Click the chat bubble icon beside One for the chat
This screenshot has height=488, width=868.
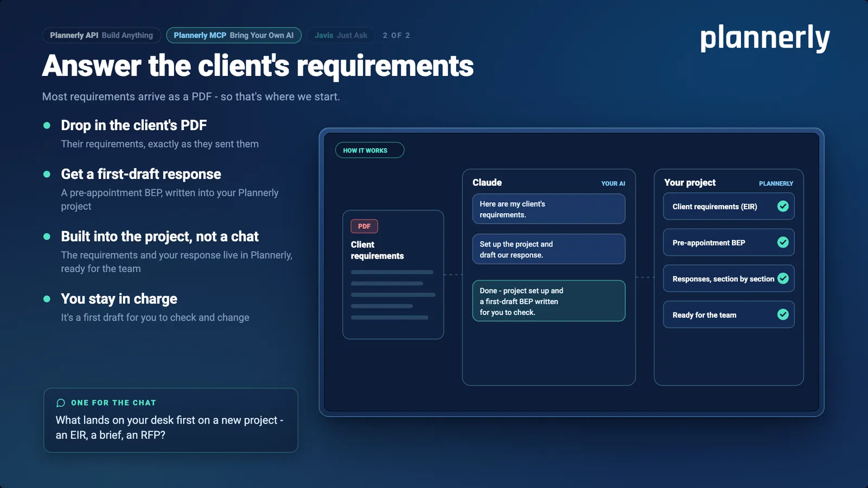click(x=61, y=403)
